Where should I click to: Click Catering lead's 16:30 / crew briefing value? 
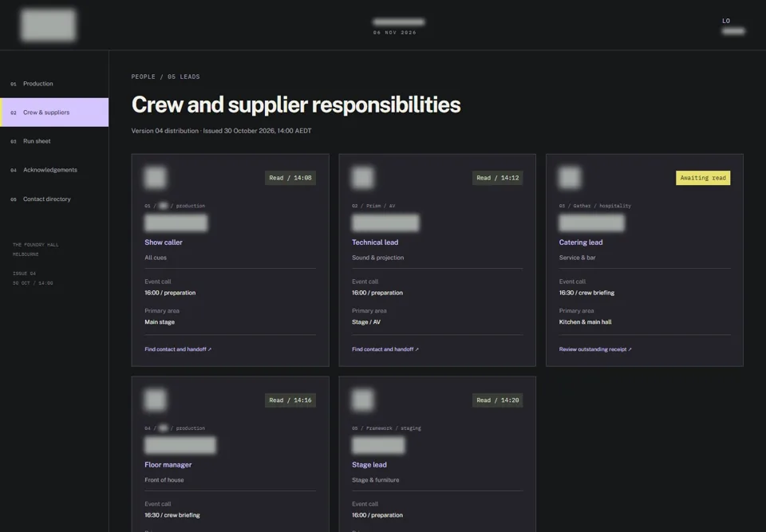point(586,293)
